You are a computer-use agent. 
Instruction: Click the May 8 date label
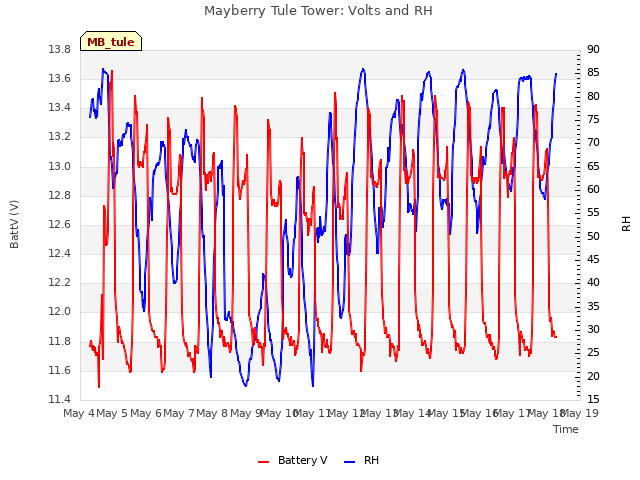(212, 413)
